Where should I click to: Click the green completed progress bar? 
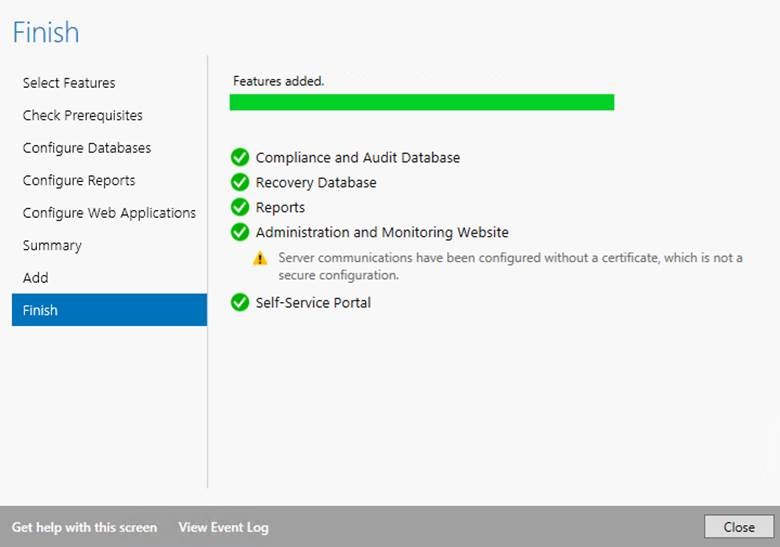(422, 102)
